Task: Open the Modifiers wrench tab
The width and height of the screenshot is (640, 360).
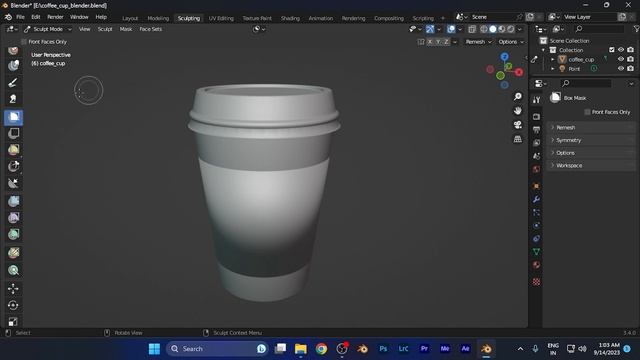Action: pos(536,199)
